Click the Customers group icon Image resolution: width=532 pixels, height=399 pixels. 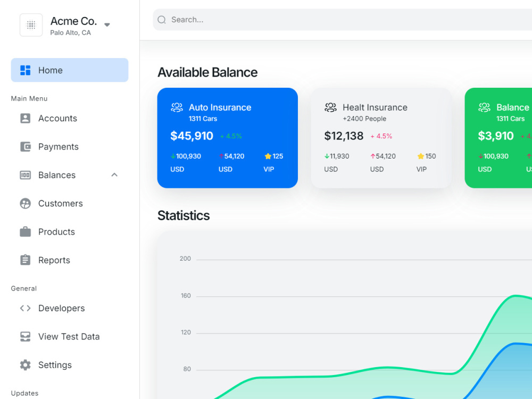(x=26, y=204)
